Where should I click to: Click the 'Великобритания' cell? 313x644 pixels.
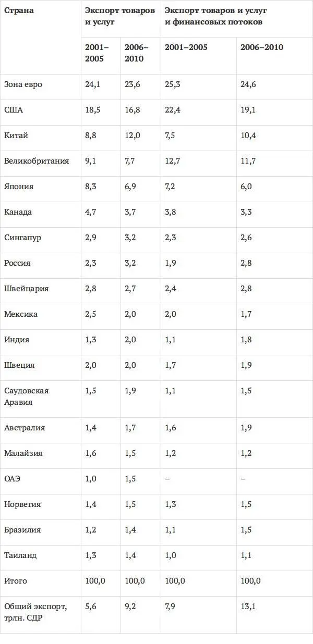(37, 161)
